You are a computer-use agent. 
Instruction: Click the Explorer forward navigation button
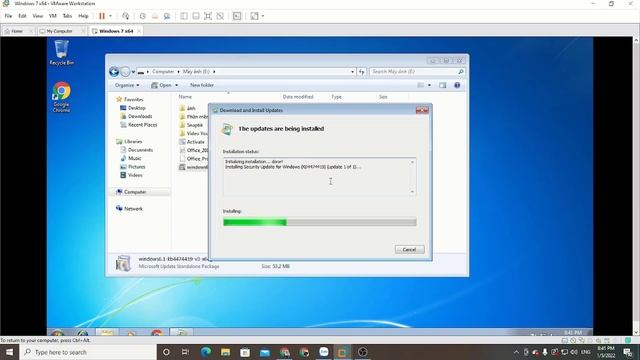click(125, 72)
